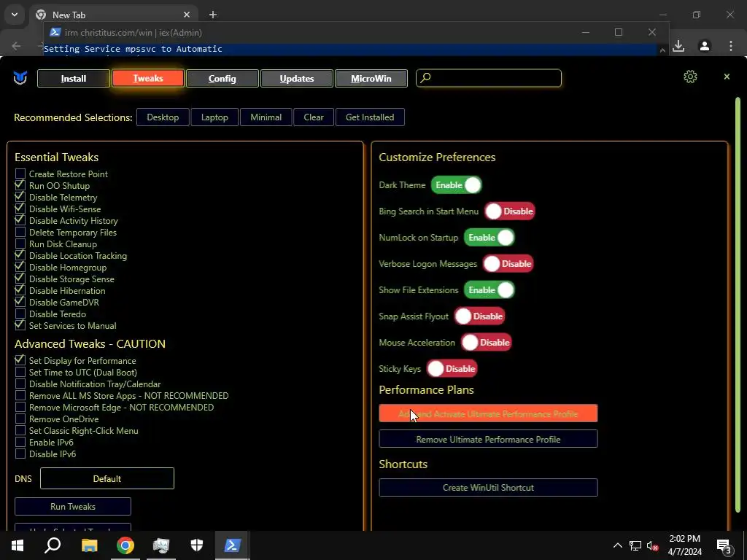Remove Ultimate Performance Profile
Screen dimensions: 747x560
click(x=488, y=438)
